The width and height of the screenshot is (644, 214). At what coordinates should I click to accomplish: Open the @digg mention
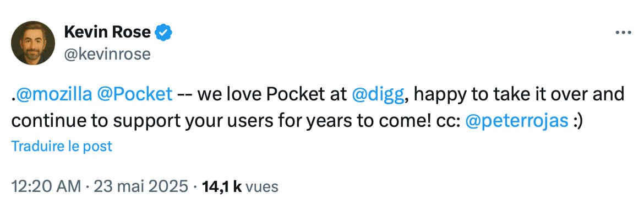click(x=379, y=94)
